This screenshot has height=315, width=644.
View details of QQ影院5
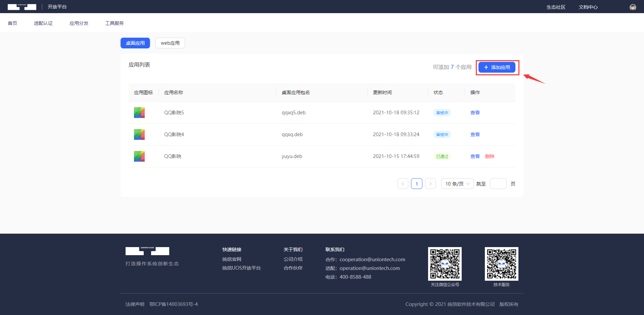(x=475, y=113)
